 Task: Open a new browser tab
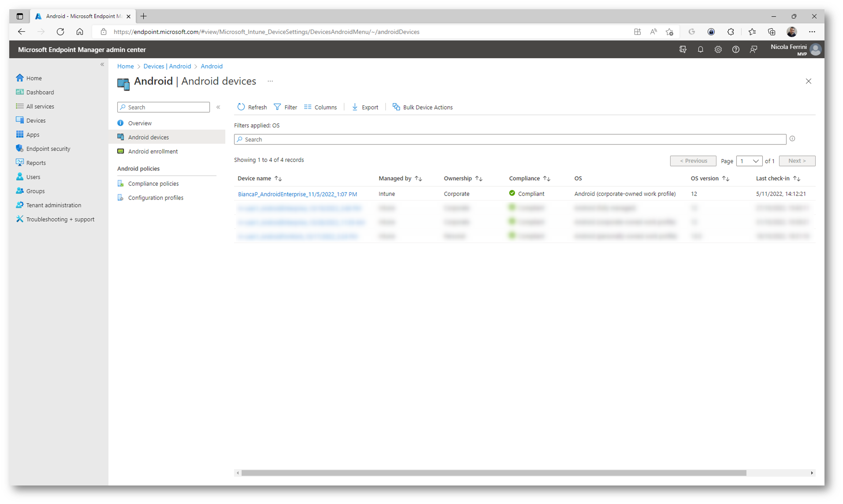coord(143,16)
